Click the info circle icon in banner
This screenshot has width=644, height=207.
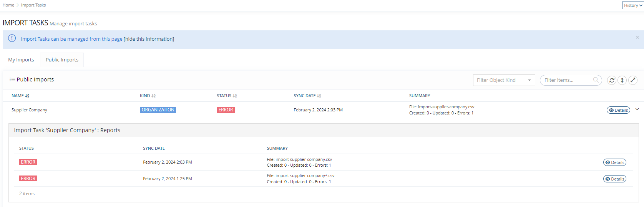pyautogui.click(x=12, y=38)
